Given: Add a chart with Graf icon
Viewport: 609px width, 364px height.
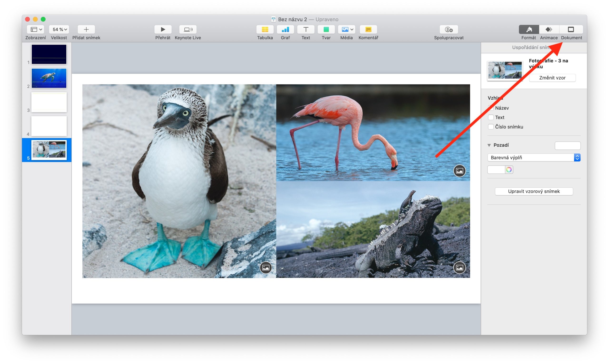Looking at the screenshot, I should [285, 29].
